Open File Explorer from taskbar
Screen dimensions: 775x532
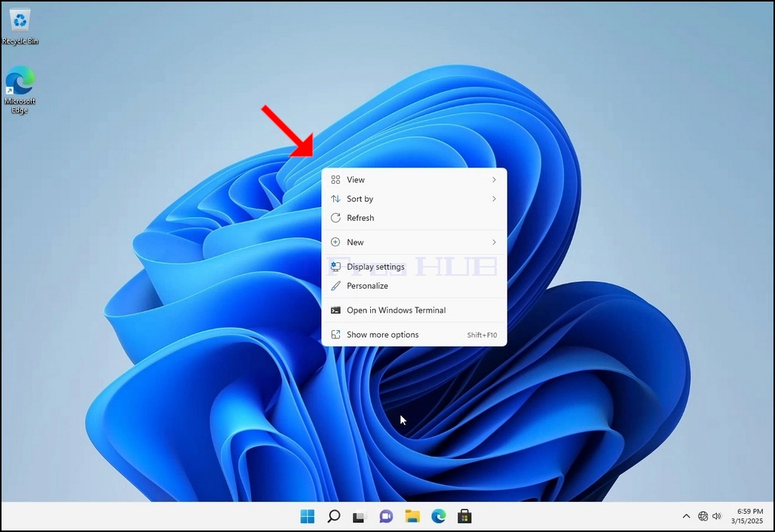pos(412,516)
